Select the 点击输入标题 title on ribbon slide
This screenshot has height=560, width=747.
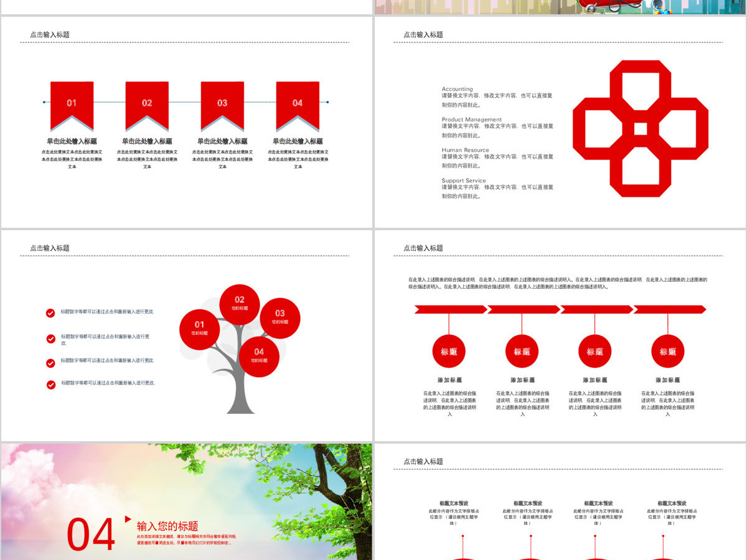[50, 35]
